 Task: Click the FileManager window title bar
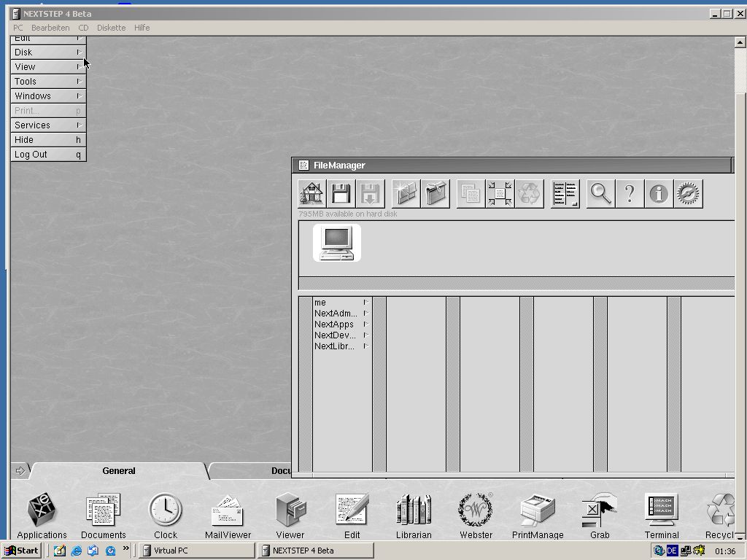(512, 166)
